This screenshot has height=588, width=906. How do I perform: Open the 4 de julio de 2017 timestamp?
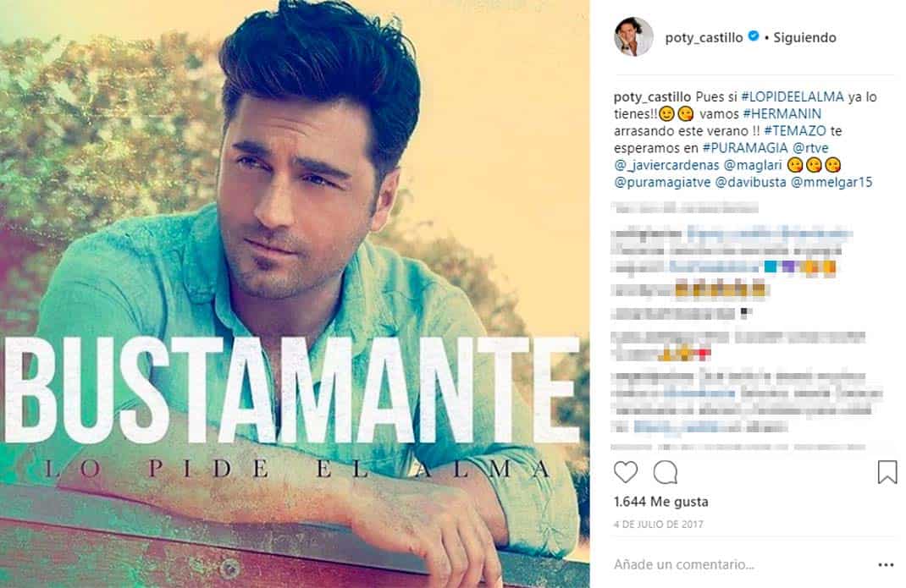[x=658, y=525]
